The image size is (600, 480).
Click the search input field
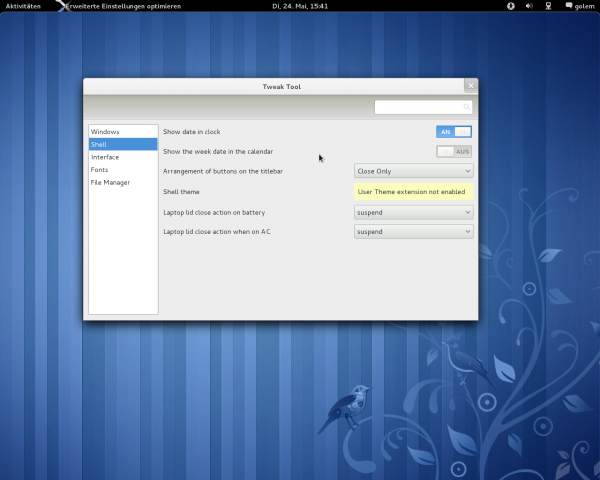(x=418, y=107)
